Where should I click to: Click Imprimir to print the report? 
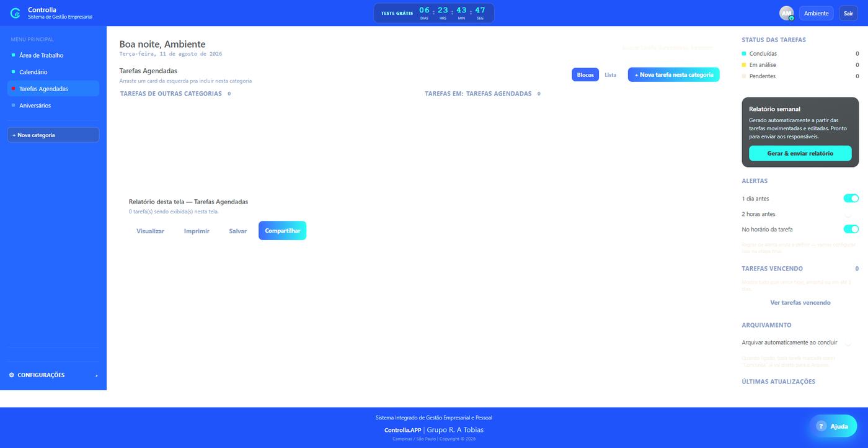pyautogui.click(x=197, y=231)
